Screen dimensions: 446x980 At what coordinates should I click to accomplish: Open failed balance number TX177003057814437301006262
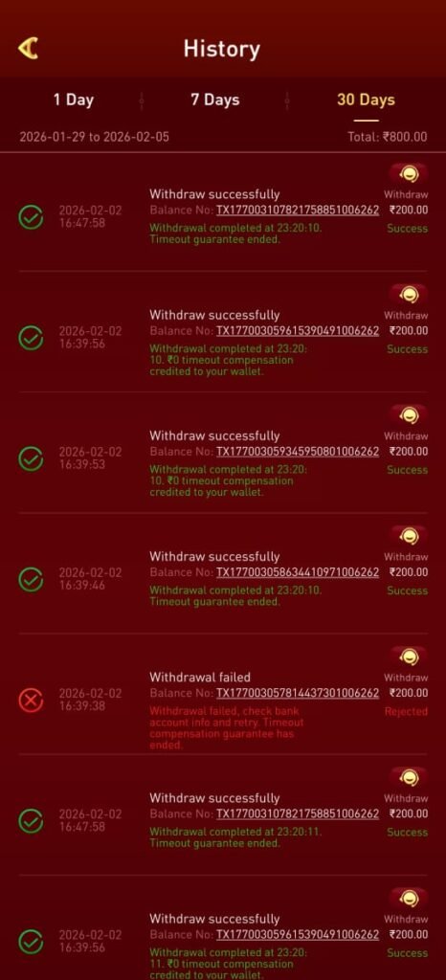[298, 693]
